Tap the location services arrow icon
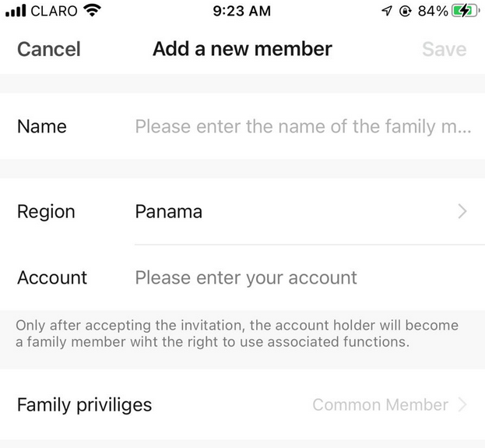The width and height of the screenshot is (485, 448). pyautogui.click(x=387, y=11)
